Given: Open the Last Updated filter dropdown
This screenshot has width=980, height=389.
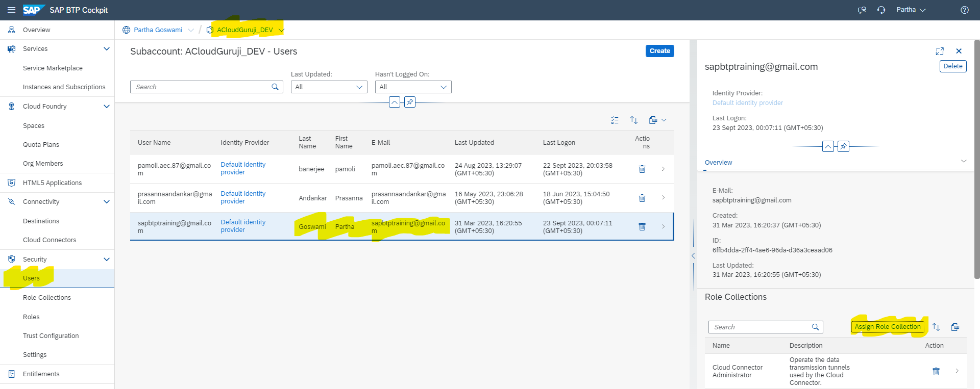Looking at the screenshot, I should (x=329, y=87).
